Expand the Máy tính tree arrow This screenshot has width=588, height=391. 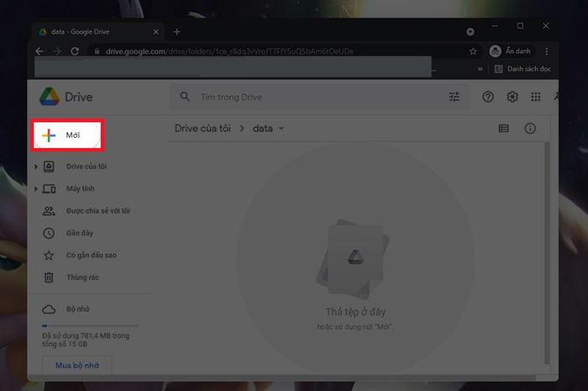pos(36,188)
